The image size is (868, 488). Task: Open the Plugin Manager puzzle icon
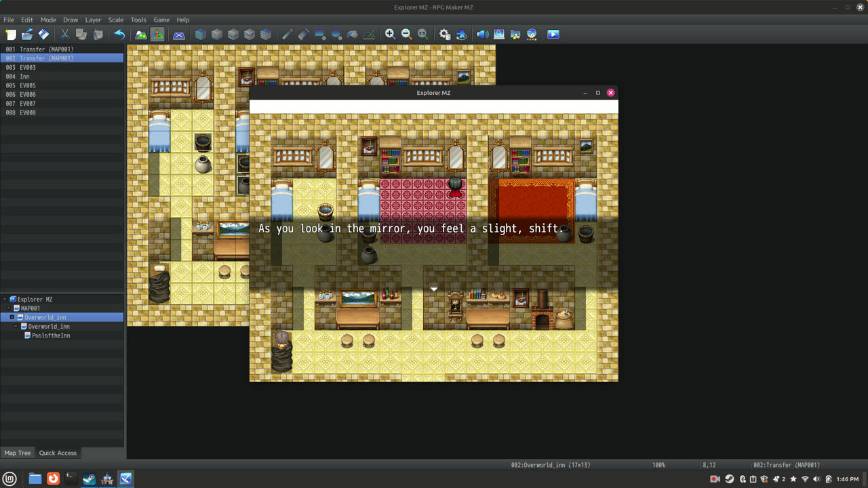click(461, 35)
